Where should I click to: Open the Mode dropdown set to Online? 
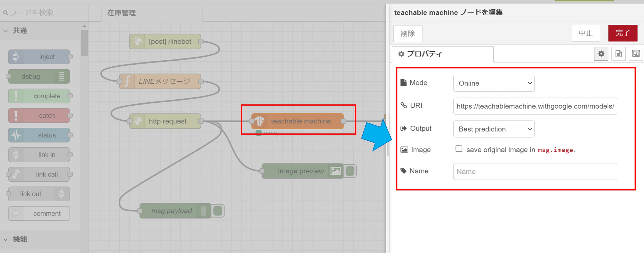[x=494, y=83]
